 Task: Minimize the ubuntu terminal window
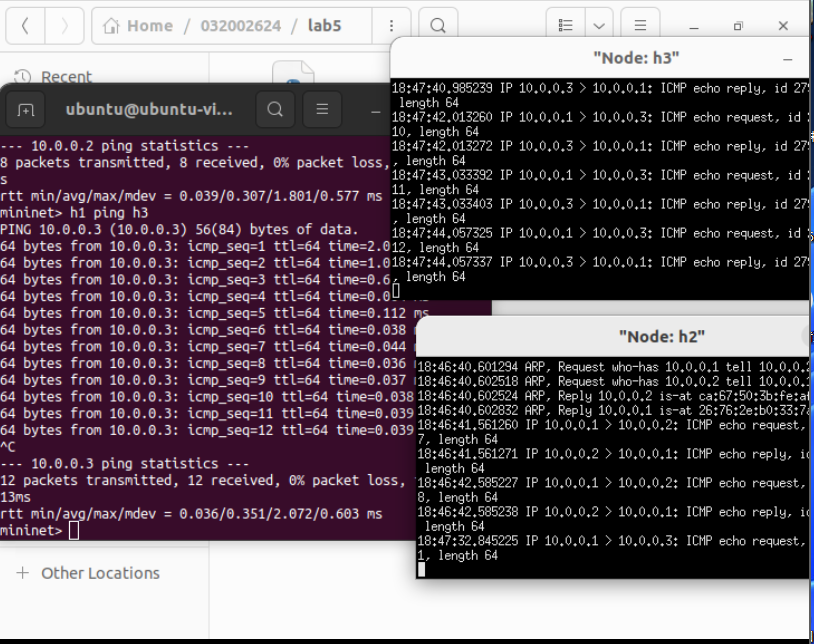[x=375, y=111]
